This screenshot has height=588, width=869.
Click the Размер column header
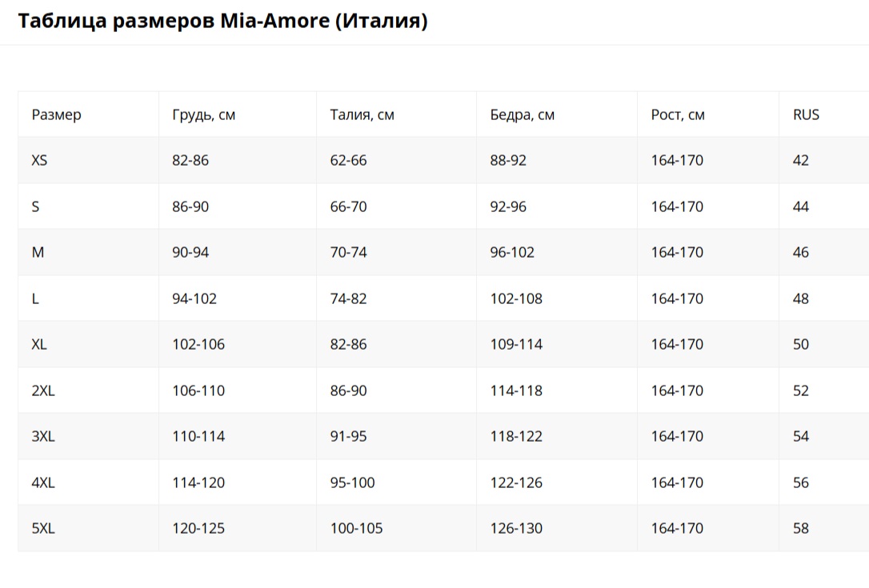56,114
